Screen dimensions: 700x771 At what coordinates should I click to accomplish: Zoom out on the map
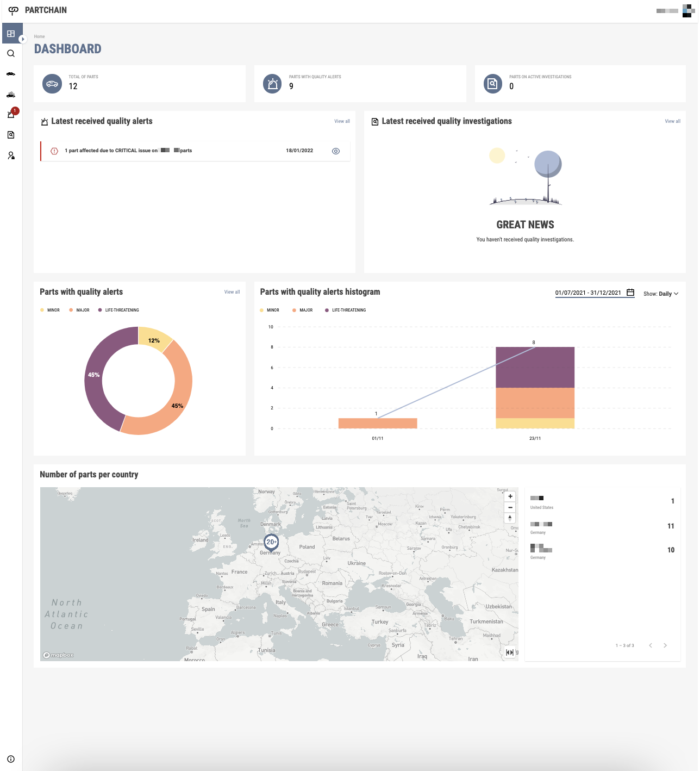[x=510, y=507]
